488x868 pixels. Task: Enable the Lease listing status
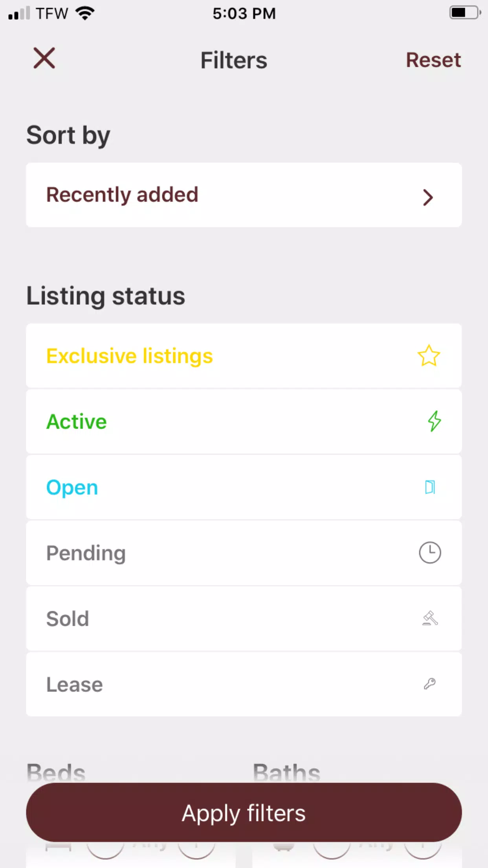[x=244, y=684]
